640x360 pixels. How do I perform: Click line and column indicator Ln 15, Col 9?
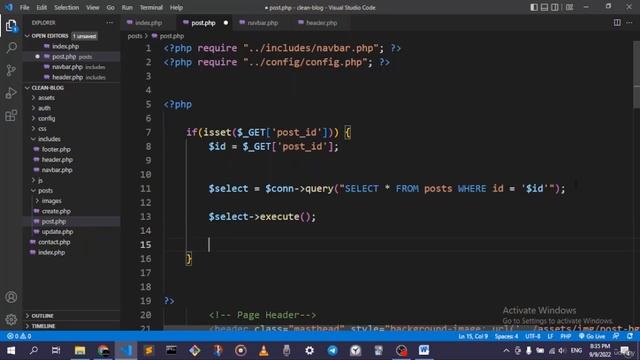pyautogui.click(x=473, y=336)
